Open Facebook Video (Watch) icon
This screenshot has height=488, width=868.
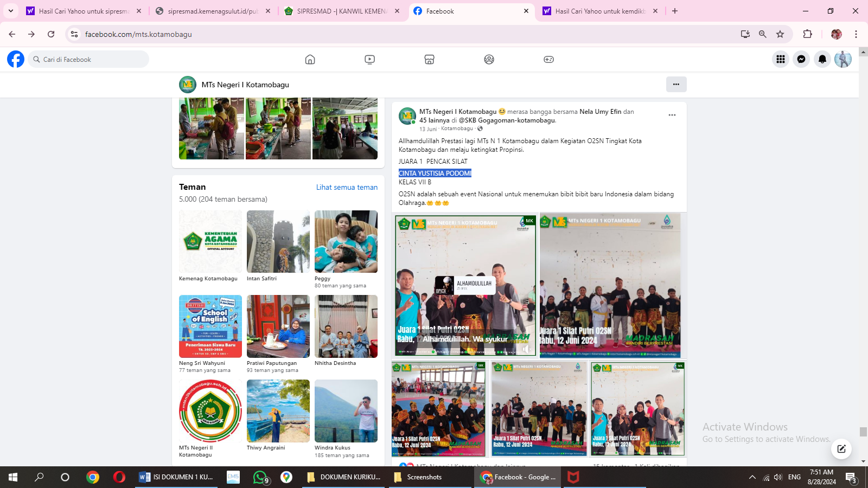click(369, 60)
